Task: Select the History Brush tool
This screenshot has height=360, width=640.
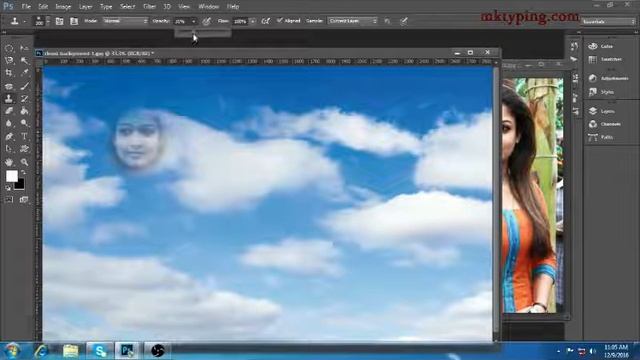Action: click(24, 98)
